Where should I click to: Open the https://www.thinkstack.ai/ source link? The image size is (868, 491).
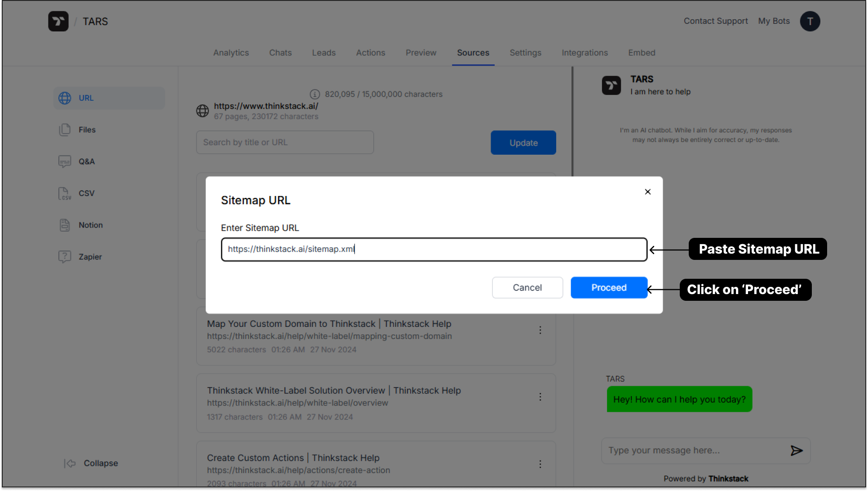tap(266, 106)
